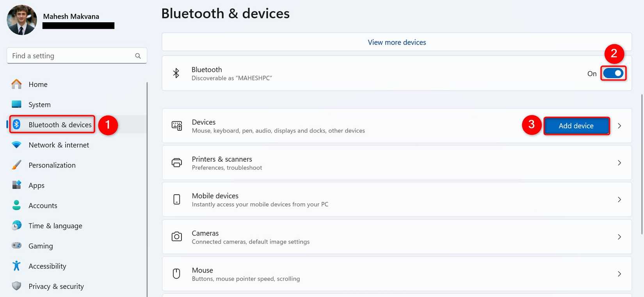Click the Personalization paintbrush icon

(x=16, y=165)
